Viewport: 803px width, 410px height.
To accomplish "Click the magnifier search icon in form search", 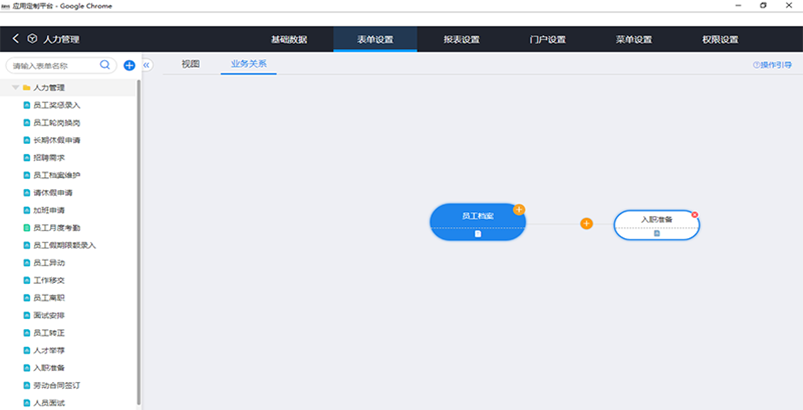I will (105, 65).
